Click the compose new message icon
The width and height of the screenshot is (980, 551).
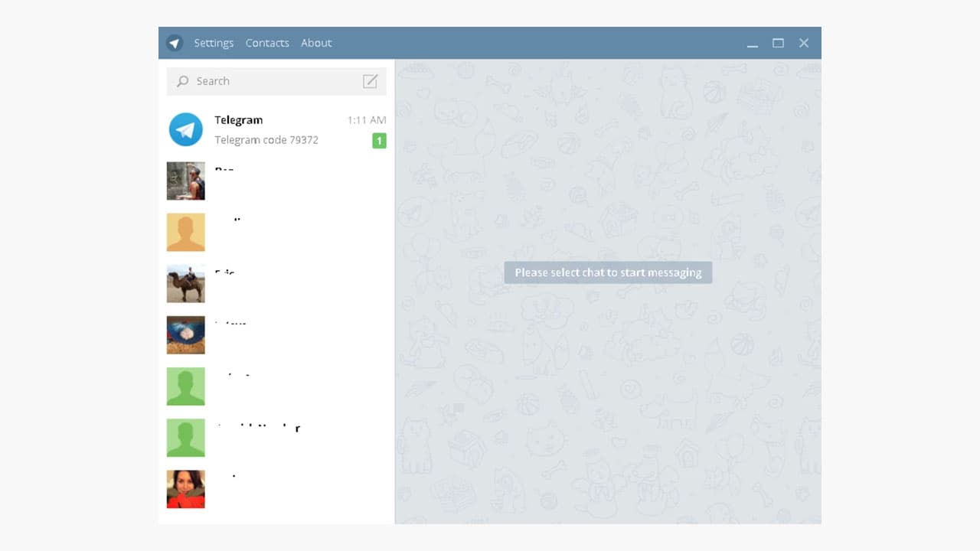370,81
